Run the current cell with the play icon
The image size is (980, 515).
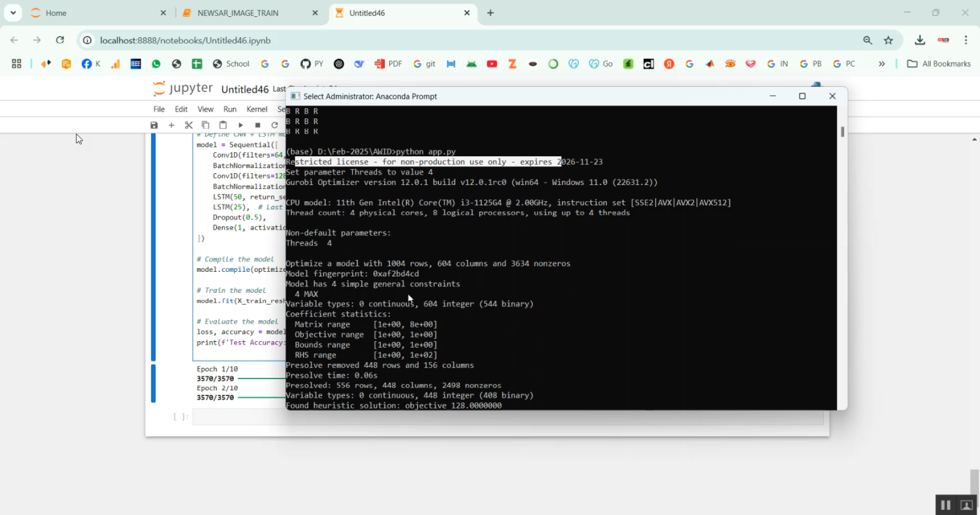pyautogui.click(x=240, y=125)
